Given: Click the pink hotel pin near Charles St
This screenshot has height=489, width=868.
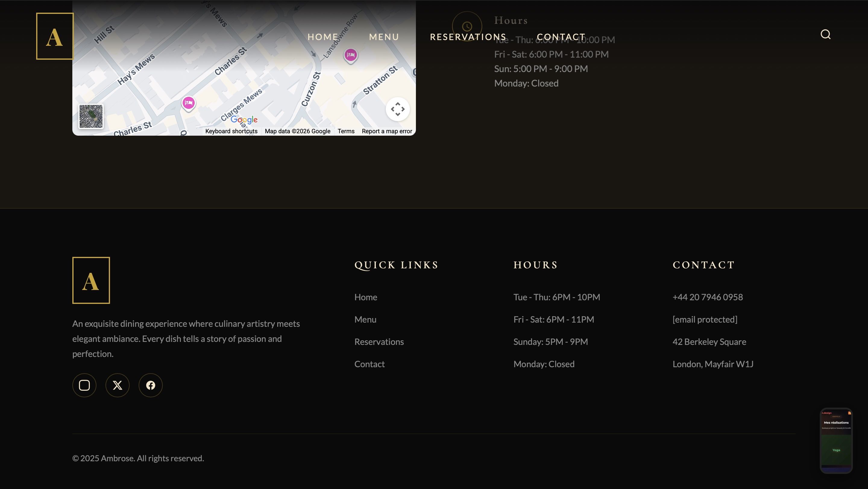Looking at the screenshot, I should (188, 103).
